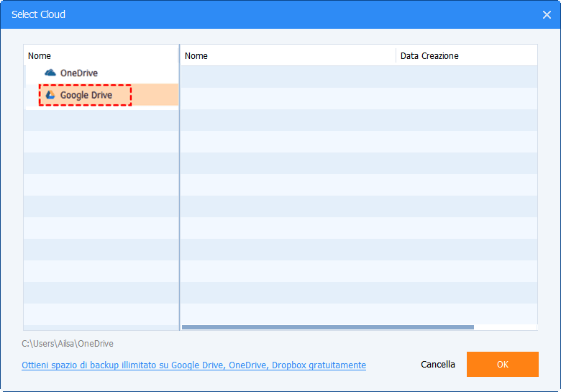The image size is (561, 392).
Task: Click the Cancella button
Action: pyautogui.click(x=438, y=364)
